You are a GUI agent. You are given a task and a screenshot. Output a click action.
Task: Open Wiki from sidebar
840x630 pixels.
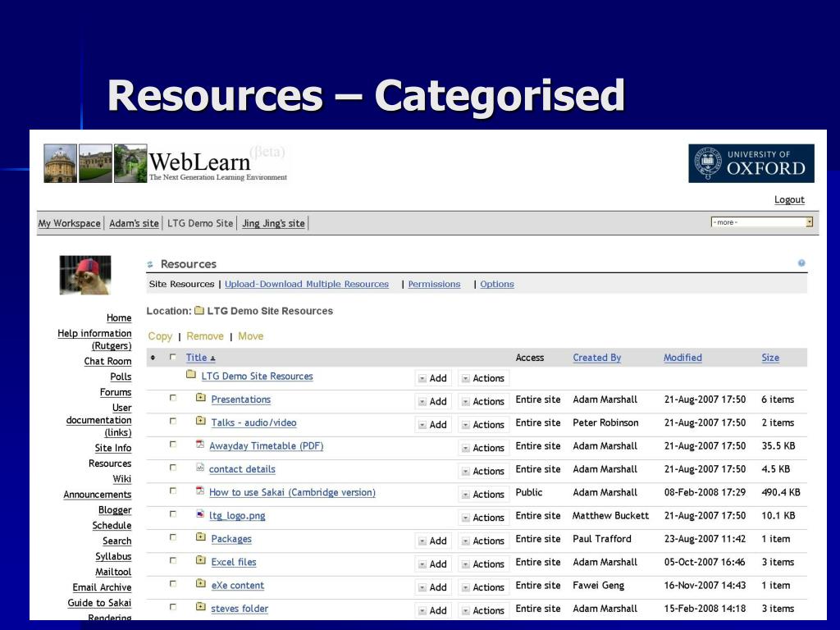pos(121,479)
